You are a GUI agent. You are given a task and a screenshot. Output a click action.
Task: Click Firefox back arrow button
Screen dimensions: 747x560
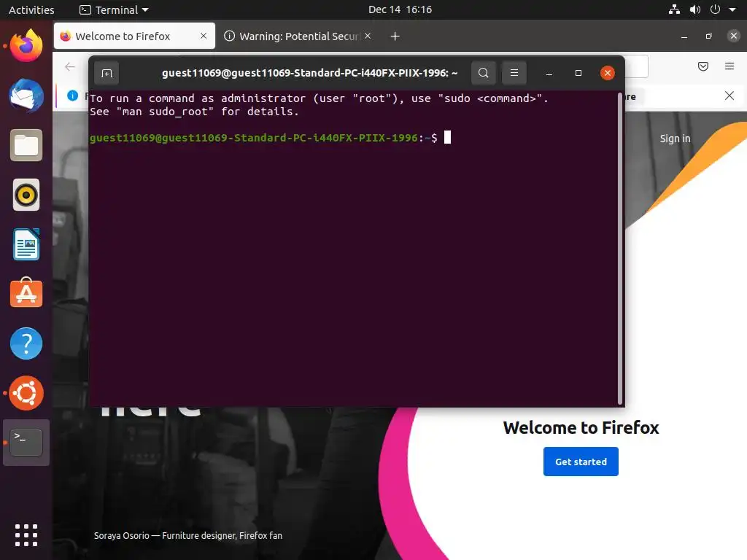point(70,66)
